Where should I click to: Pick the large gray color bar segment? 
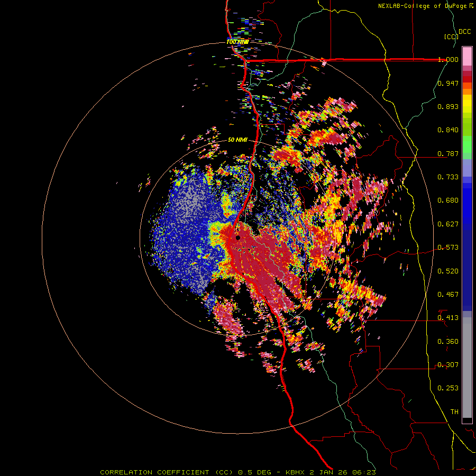pos(467,368)
